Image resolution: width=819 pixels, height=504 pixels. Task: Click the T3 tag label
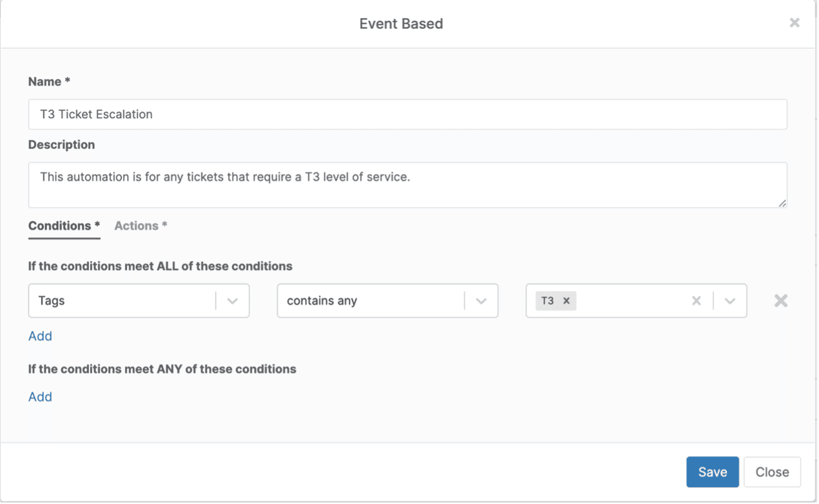(x=547, y=301)
